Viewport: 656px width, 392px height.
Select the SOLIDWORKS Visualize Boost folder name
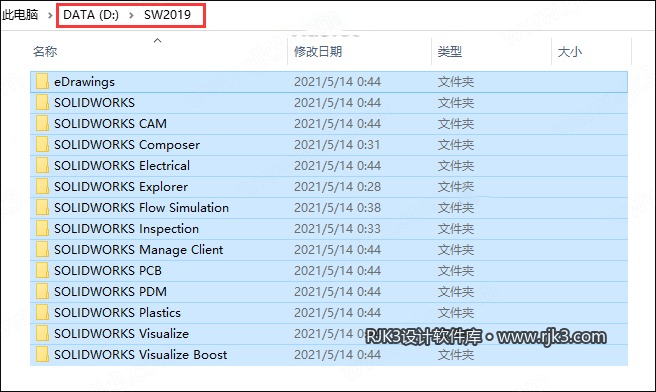click(141, 354)
